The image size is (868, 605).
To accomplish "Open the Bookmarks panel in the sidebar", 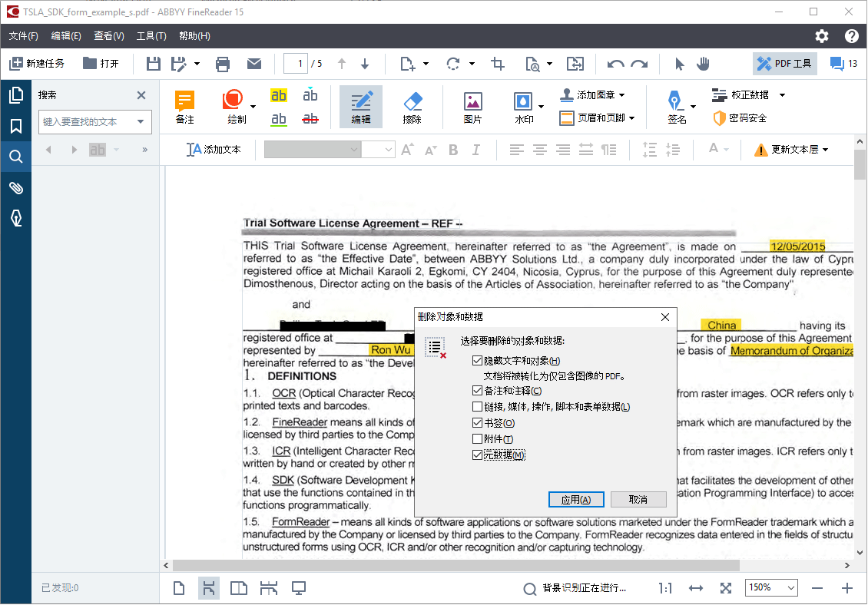I will coord(15,126).
